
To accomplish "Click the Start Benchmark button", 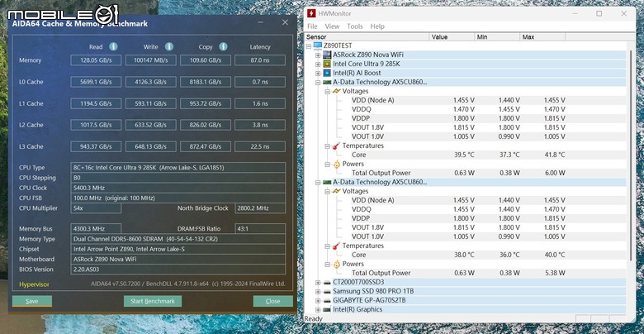I will [153, 301].
